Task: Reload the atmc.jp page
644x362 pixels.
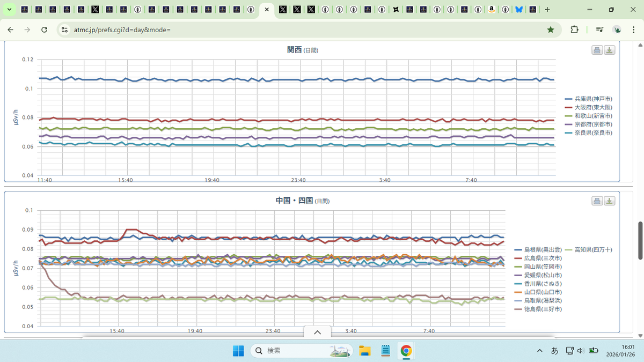Action: 45,29
